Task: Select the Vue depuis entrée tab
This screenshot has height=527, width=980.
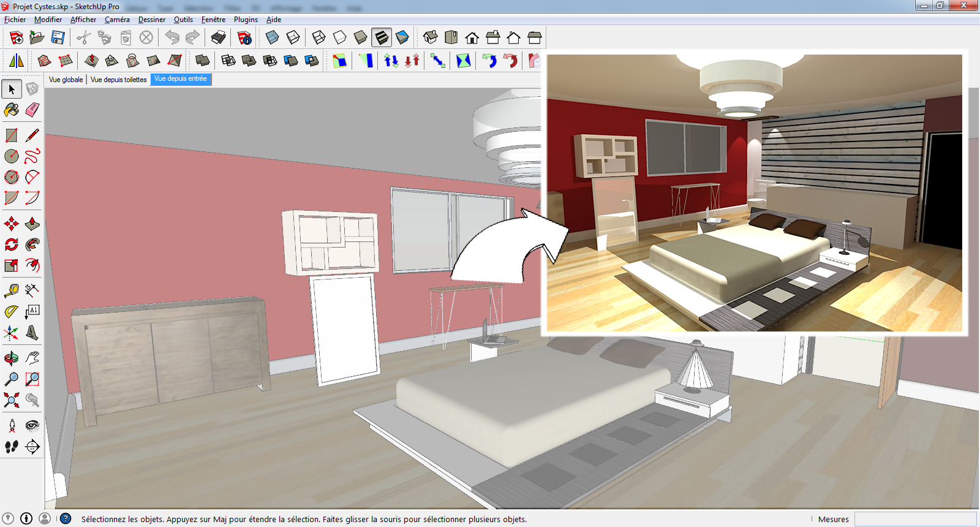Action: click(x=181, y=79)
